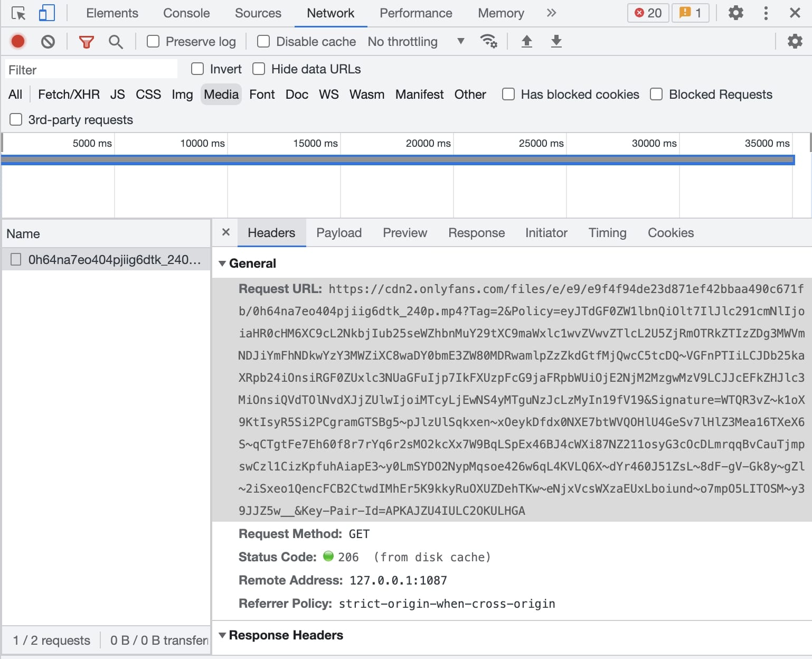Switch to the Timing tab
812x659 pixels.
click(x=607, y=233)
